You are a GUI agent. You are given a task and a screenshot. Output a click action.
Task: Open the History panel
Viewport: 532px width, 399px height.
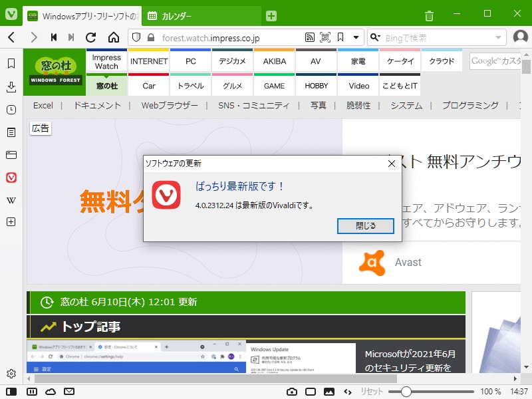(x=10, y=110)
